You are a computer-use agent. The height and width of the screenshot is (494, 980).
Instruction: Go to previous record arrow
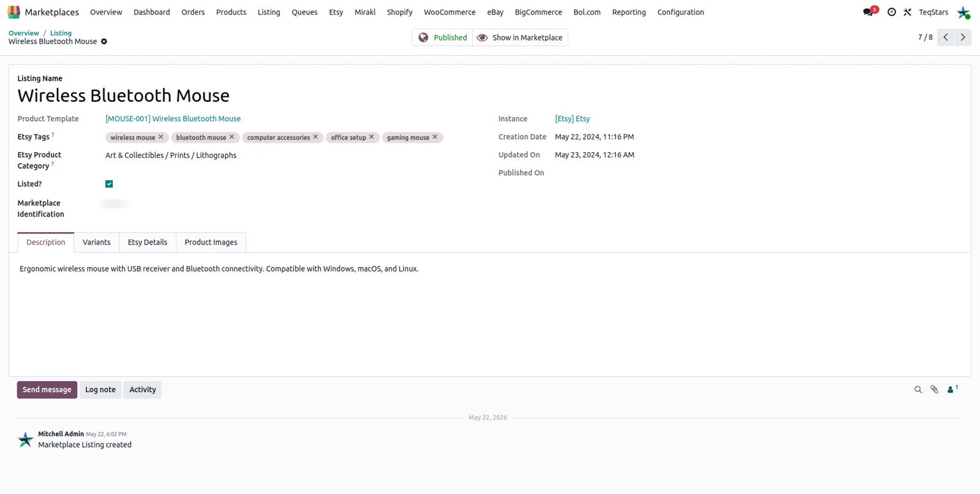pyautogui.click(x=946, y=37)
